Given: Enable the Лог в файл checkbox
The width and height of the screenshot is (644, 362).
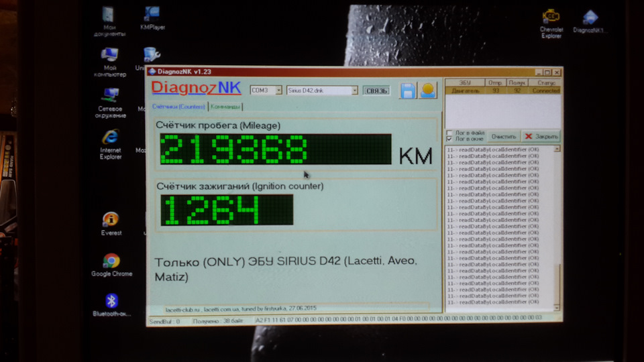Looking at the screenshot, I should [449, 133].
